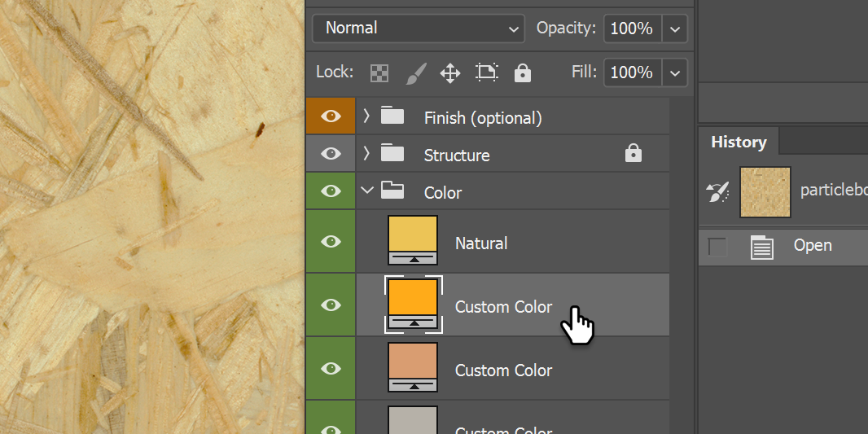The height and width of the screenshot is (434, 868).
Task: Collapse the Color group
Action: [366, 191]
